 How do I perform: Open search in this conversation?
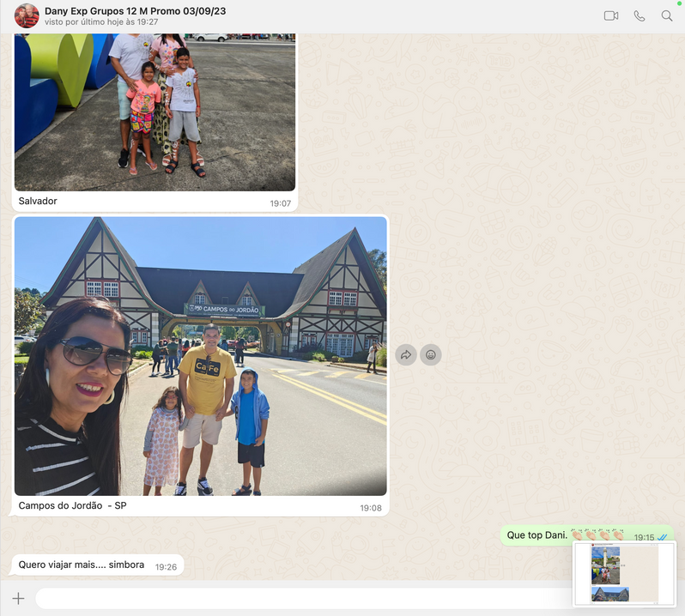tap(666, 15)
